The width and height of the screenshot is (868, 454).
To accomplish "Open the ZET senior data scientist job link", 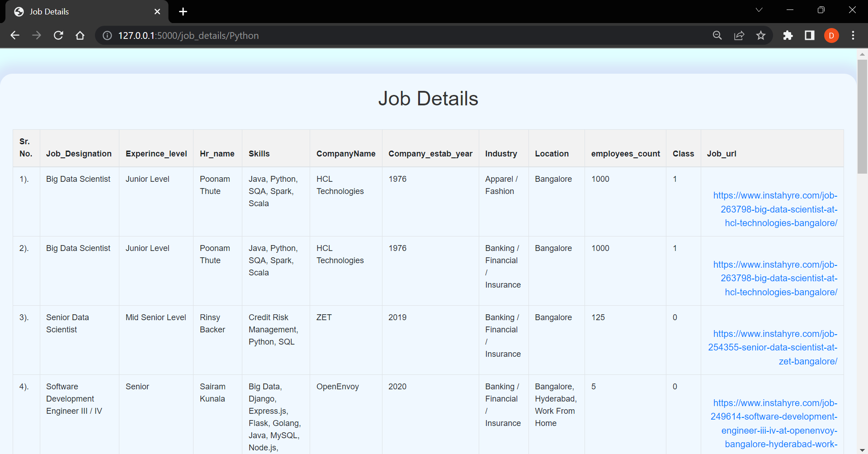I will tap(772, 347).
